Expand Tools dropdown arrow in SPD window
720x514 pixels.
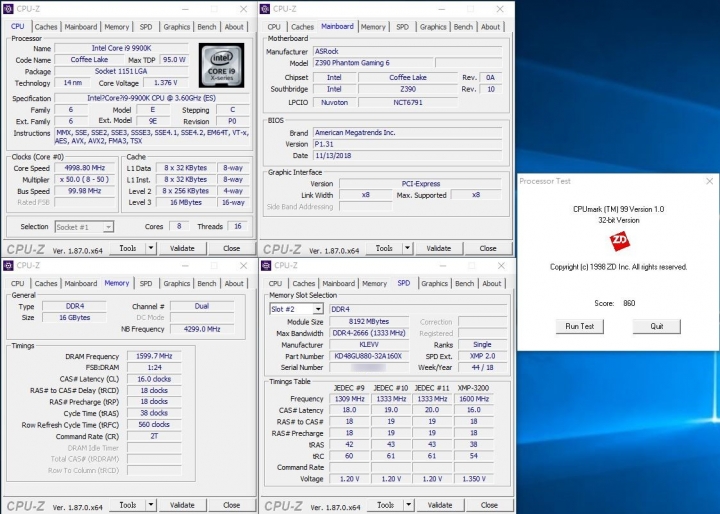(408, 505)
